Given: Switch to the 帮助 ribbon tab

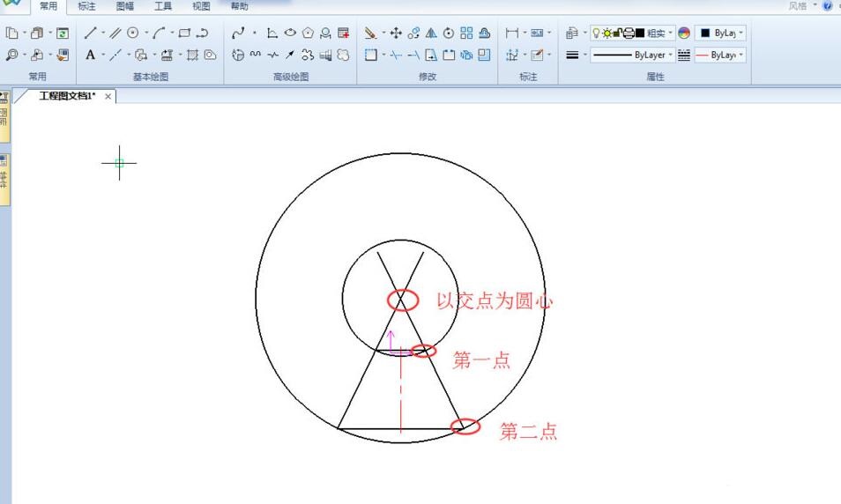Looking at the screenshot, I should [239, 6].
